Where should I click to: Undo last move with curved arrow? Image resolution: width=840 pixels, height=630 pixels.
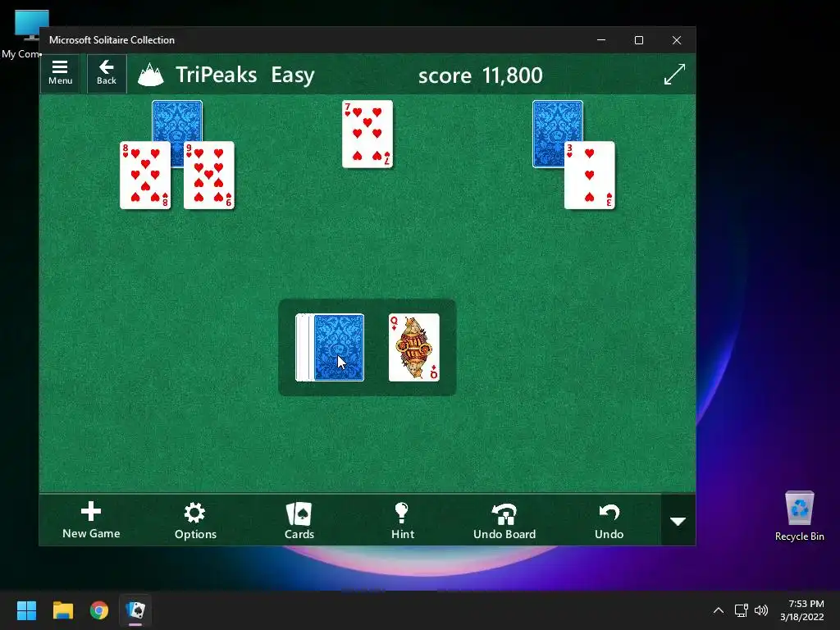click(609, 519)
